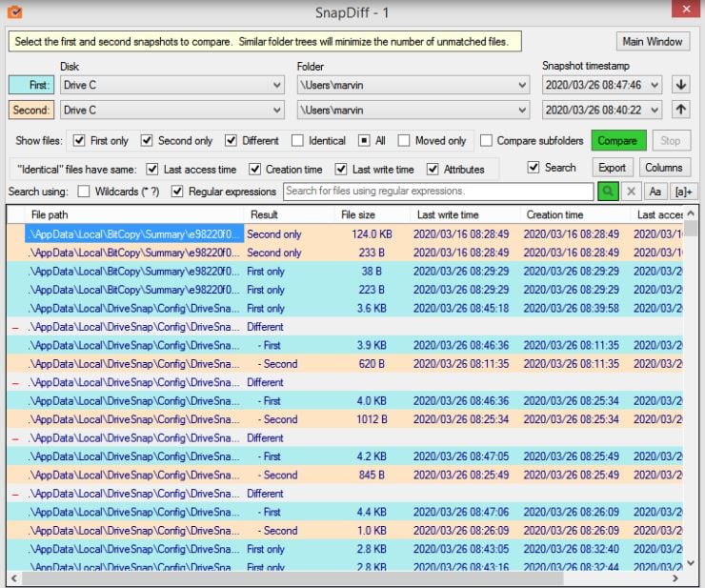Click the Stop button

(x=671, y=140)
